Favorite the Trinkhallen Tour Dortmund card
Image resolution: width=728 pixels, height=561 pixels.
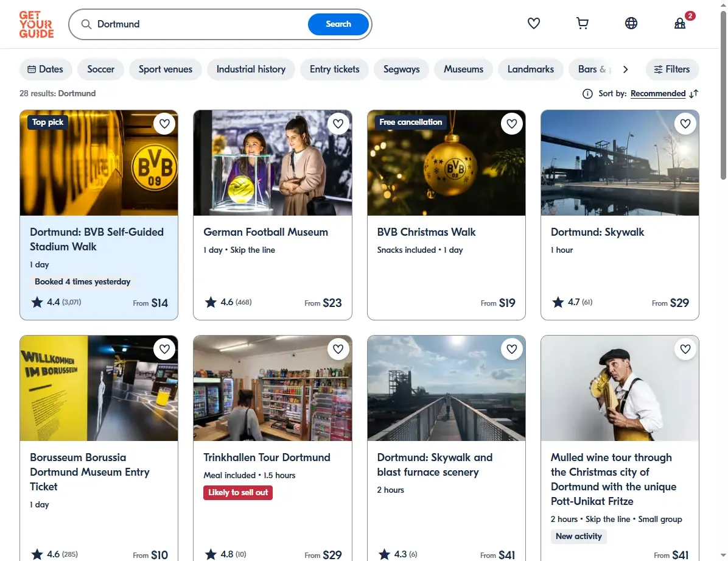338,349
